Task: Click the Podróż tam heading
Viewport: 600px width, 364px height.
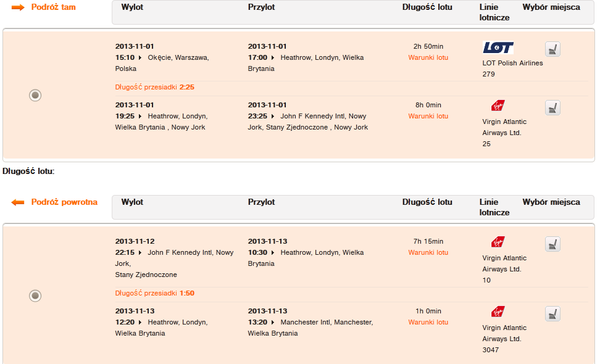Action: (54, 7)
